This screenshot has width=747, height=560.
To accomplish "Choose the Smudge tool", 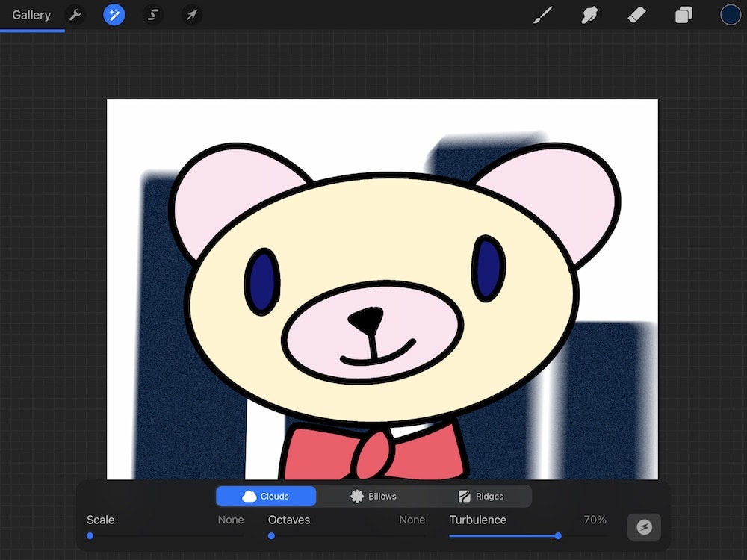I will pos(590,15).
